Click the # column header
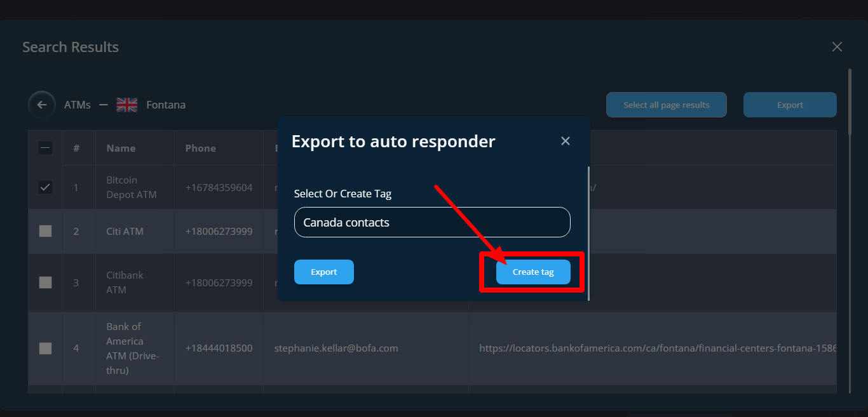868x417 pixels. click(x=76, y=148)
